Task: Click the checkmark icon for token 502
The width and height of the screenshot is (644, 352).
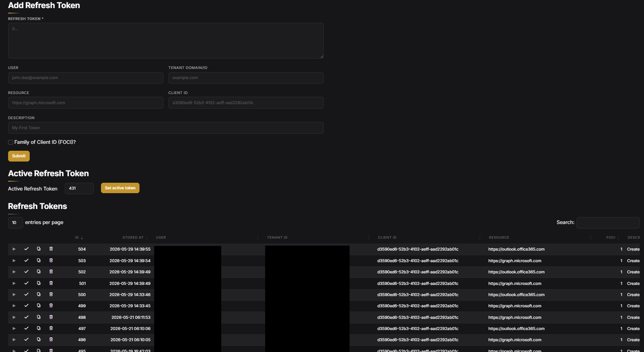Action: (x=26, y=272)
